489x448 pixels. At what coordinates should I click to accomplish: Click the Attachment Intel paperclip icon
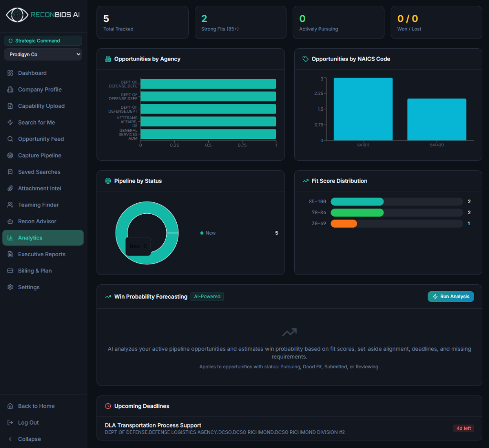tap(11, 188)
